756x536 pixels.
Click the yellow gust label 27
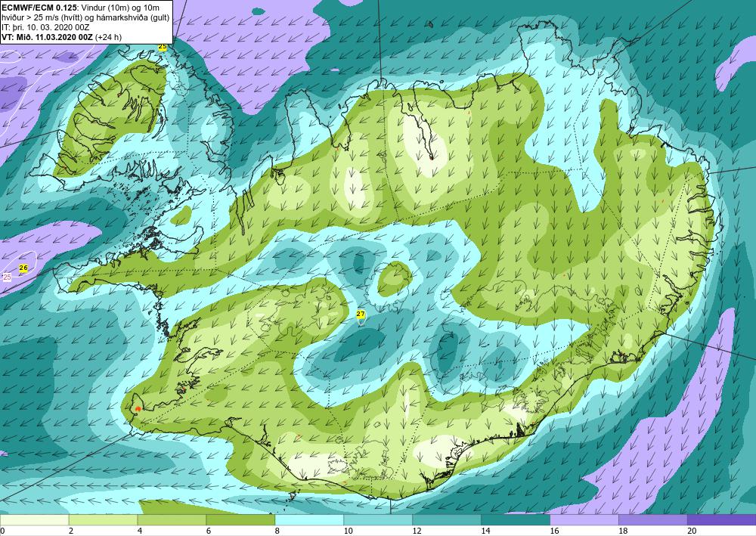coord(361,314)
